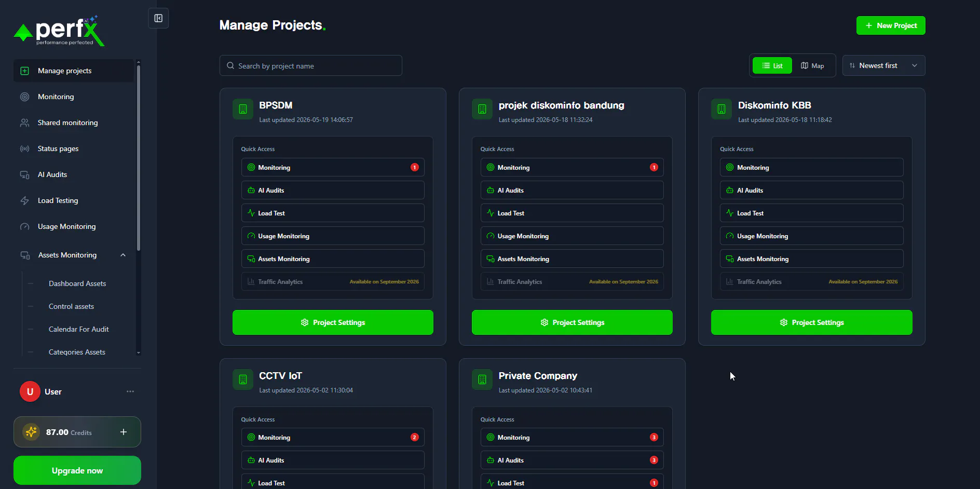The image size is (980, 489).
Task: Open AI Audits in the sidebar
Action: click(74, 174)
